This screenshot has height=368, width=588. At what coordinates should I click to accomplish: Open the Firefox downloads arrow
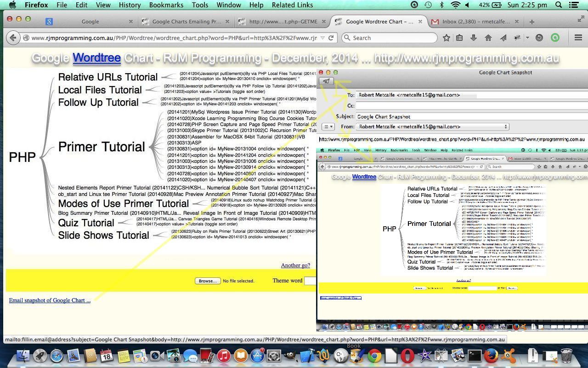[473, 38]
